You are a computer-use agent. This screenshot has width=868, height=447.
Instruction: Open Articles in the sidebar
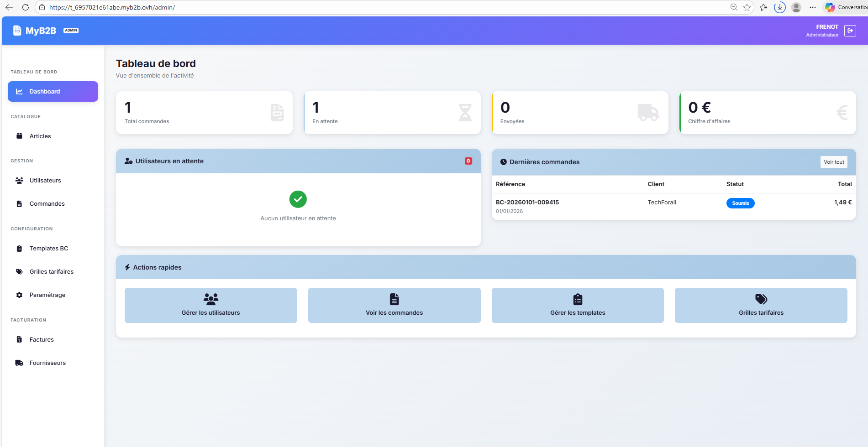[x=40, y=136]
